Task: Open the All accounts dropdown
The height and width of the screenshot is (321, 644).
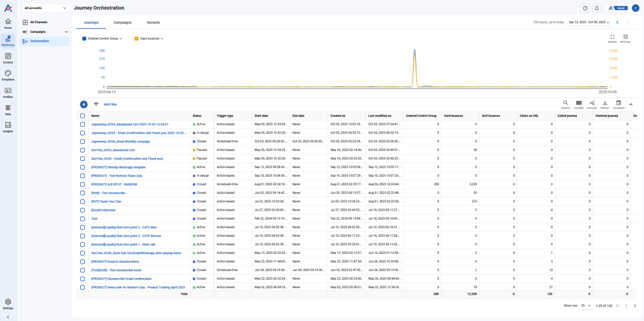Action: (x=45, y=8)
